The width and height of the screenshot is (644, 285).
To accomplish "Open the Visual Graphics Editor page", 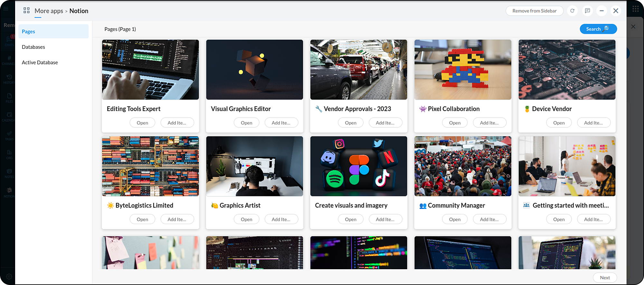I will [246, 123].
